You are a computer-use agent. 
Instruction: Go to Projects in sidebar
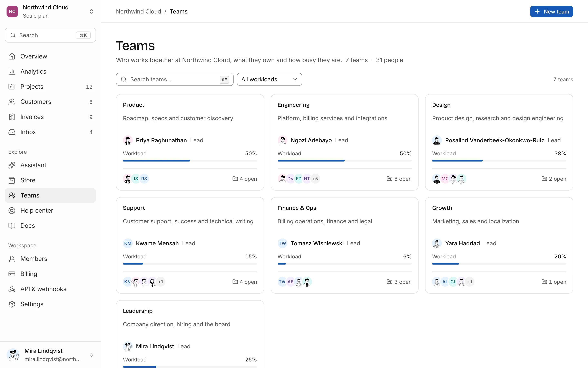(50, 86)
